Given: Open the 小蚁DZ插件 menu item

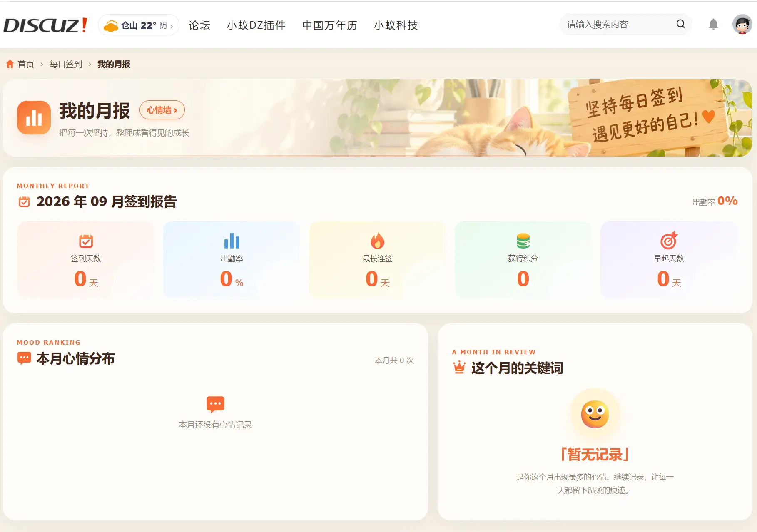Looking at the screenshot, I should pos(256,25).
